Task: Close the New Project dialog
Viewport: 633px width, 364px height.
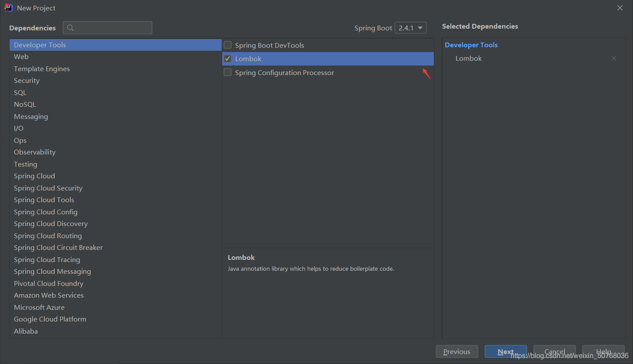Action: tap(620, 8)
